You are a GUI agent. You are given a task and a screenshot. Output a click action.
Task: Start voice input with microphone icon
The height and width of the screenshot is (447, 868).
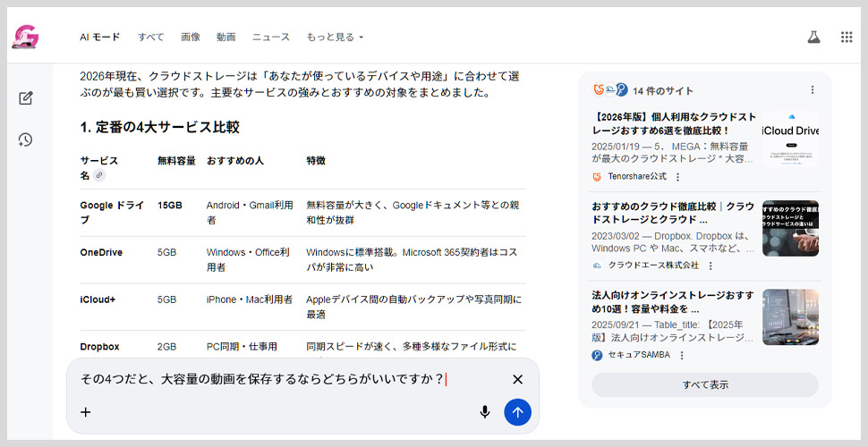click(485, 412)
